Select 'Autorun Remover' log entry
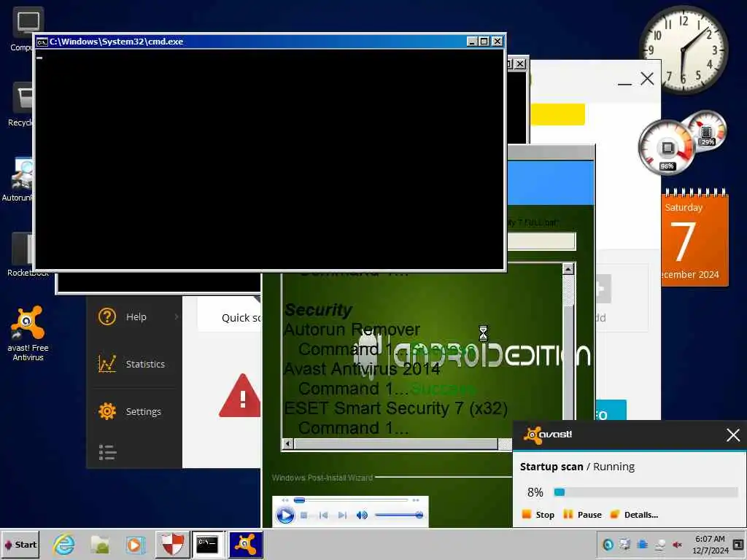The height and width of the screenshot is (560, 747). [352, 330]
